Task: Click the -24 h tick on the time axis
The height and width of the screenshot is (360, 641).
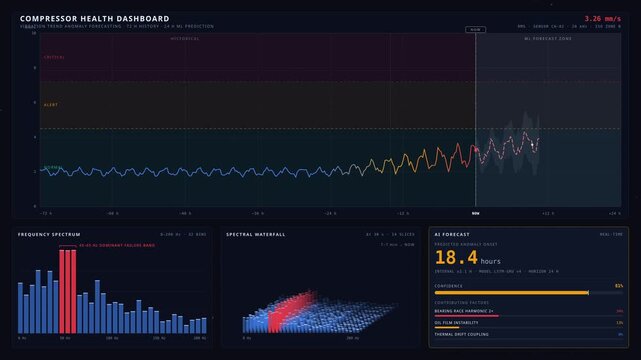Action: click(x=330, y=213)
